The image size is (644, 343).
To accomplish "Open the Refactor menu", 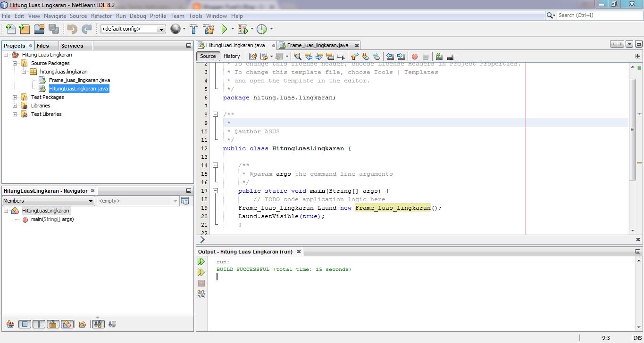I will pos(101,16).
